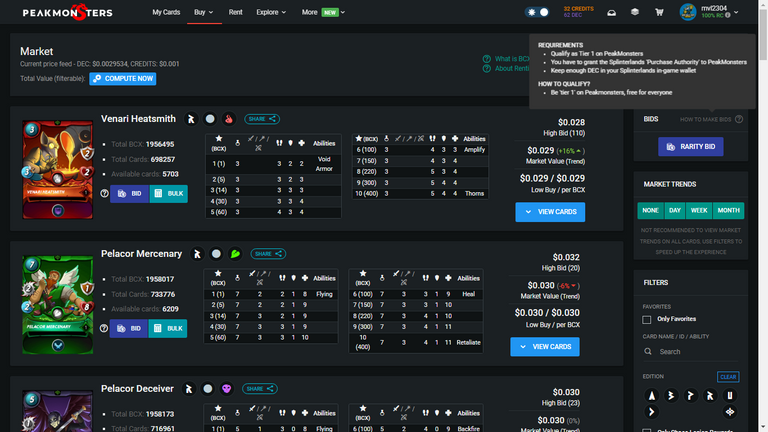Click SHARE for Pelacor Mercenary

click(x=268, y=254)
